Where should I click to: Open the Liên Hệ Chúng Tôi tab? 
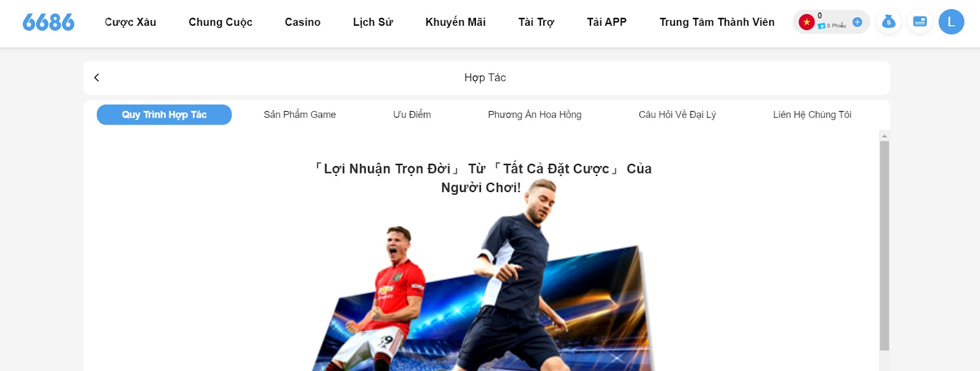812,115
